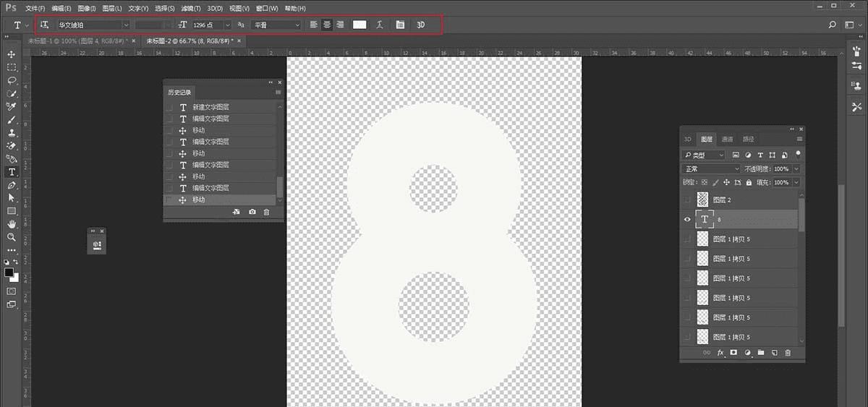Open the 类型 layer filter dropdown

(703, 155)
